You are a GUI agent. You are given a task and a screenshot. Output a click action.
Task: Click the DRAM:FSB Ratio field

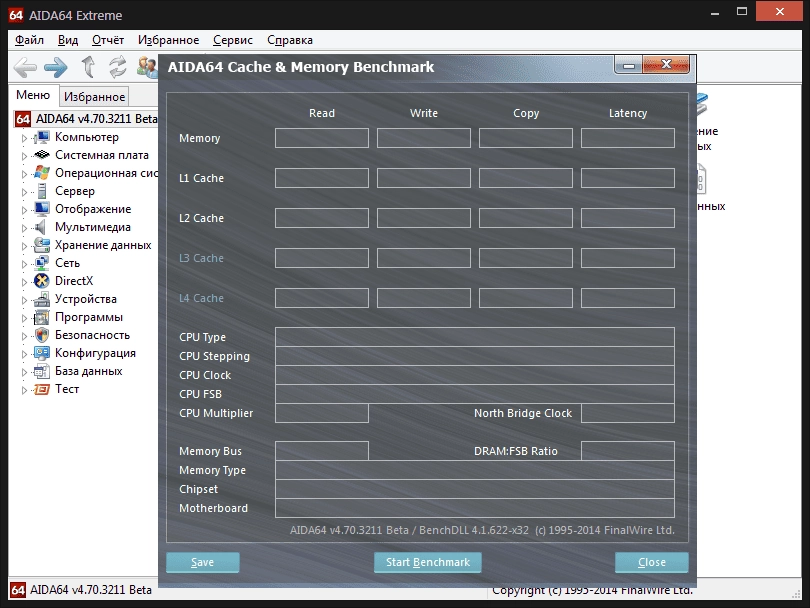click(x=628, y=451)
